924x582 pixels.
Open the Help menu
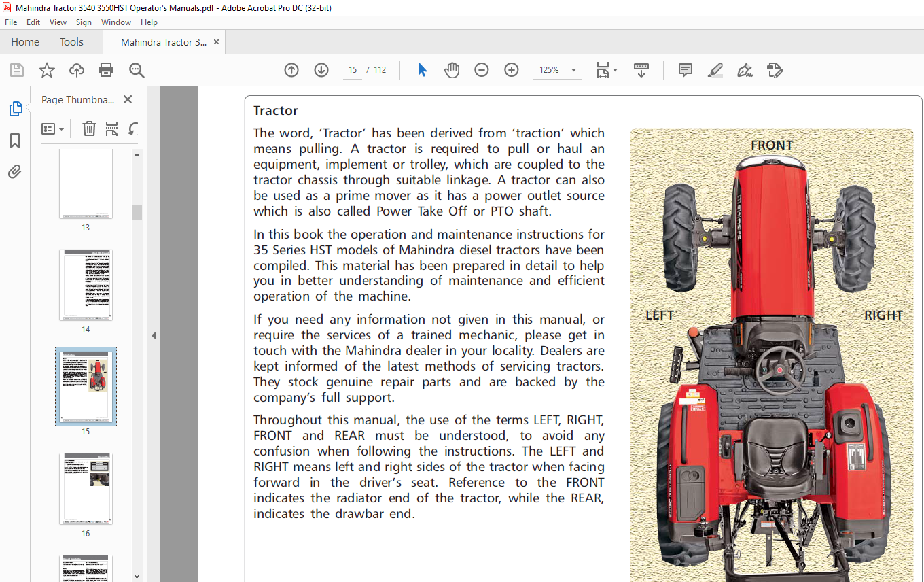[x=149, y=22]
